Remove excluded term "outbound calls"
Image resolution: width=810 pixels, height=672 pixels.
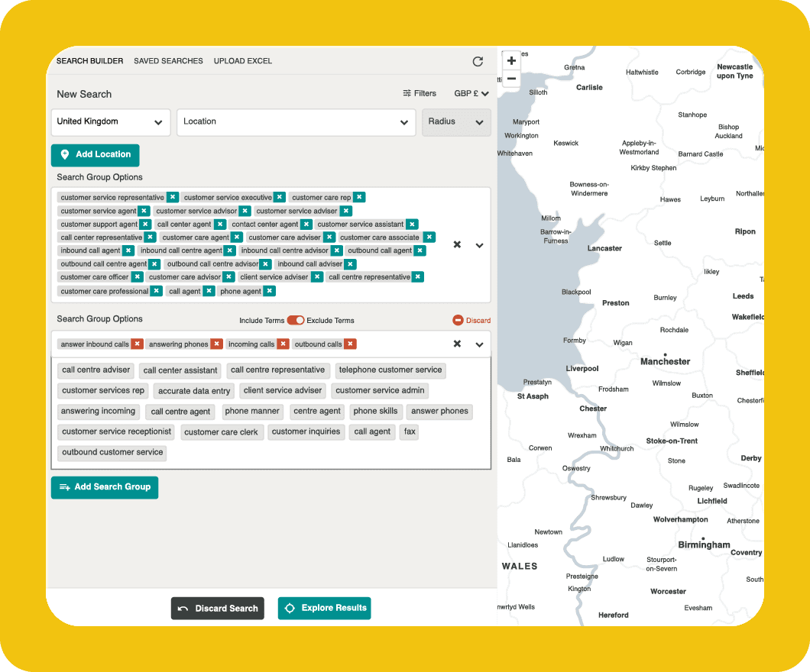350,344
